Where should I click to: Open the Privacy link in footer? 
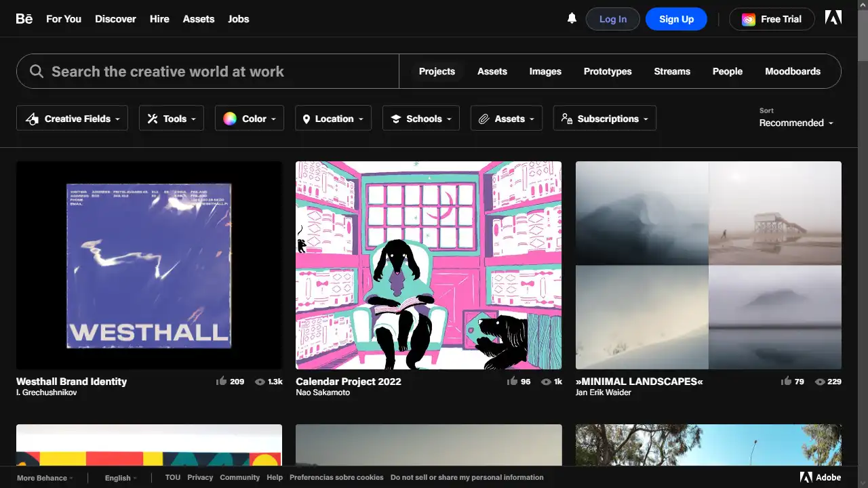click(x=199, y=477)
